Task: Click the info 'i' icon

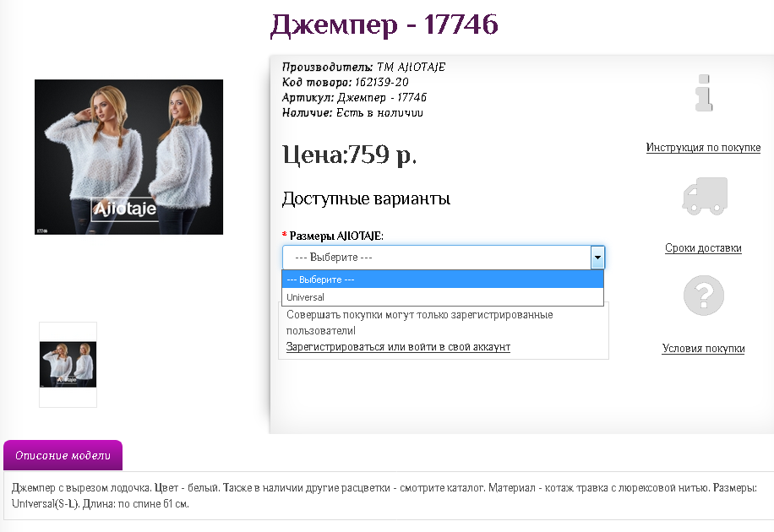Action: point(703,93)
